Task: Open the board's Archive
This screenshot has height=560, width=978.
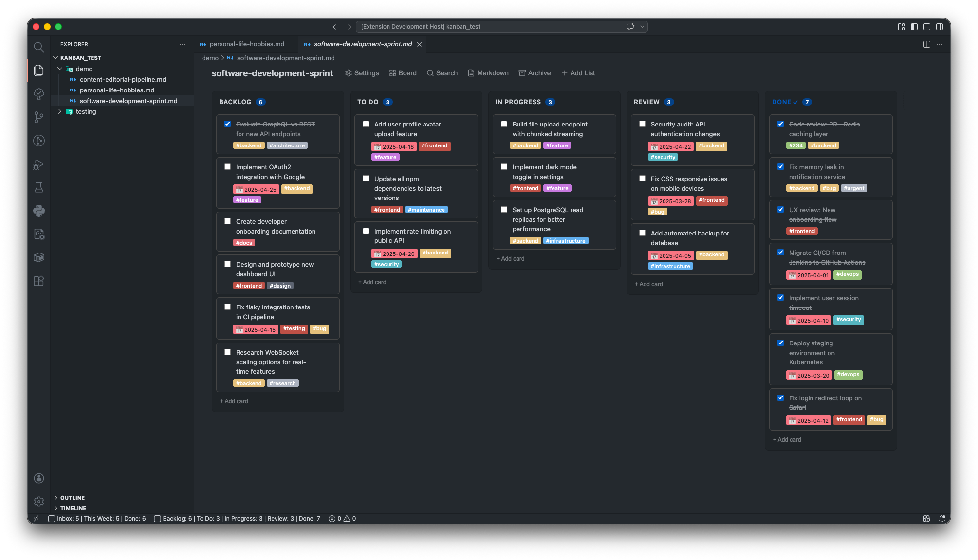Action: tap(535, 73)
